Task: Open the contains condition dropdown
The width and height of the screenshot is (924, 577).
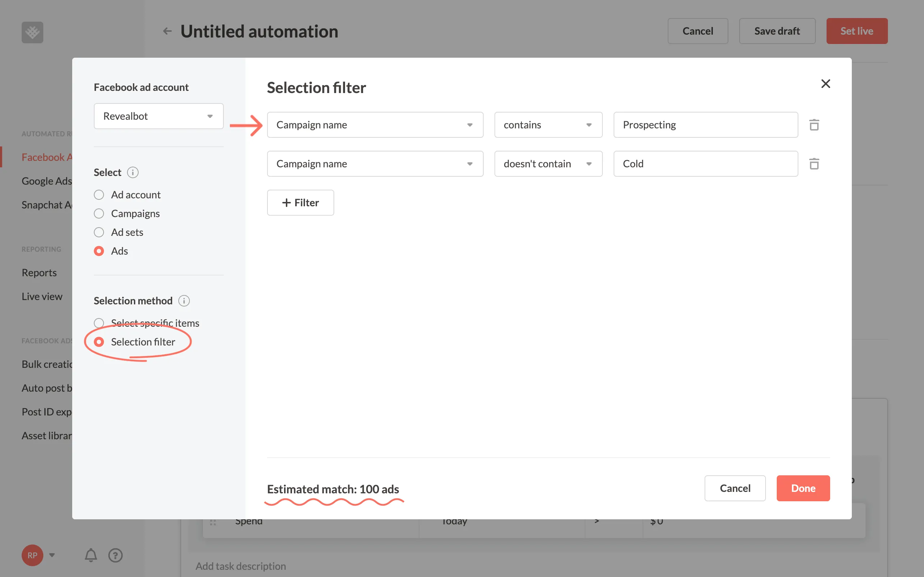Action: click(x=548, y=124)
